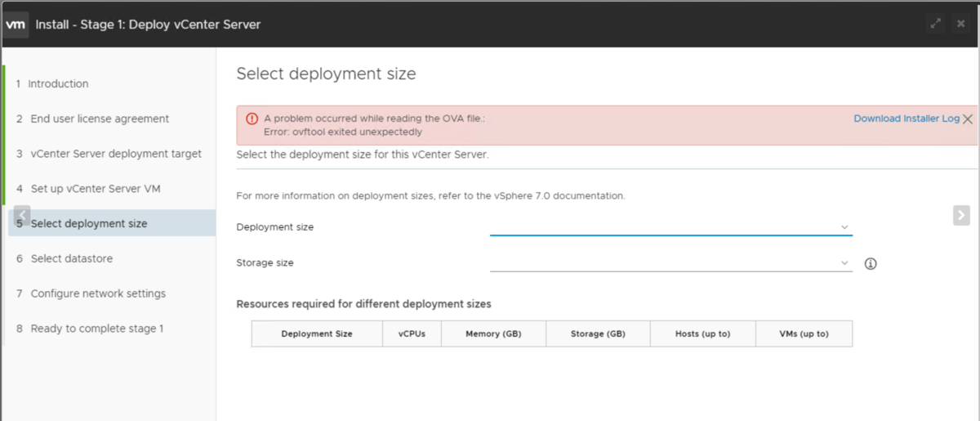Click the Storage (GB) column header
Viewport: 980px width, 421px height.
click(598, 334)
